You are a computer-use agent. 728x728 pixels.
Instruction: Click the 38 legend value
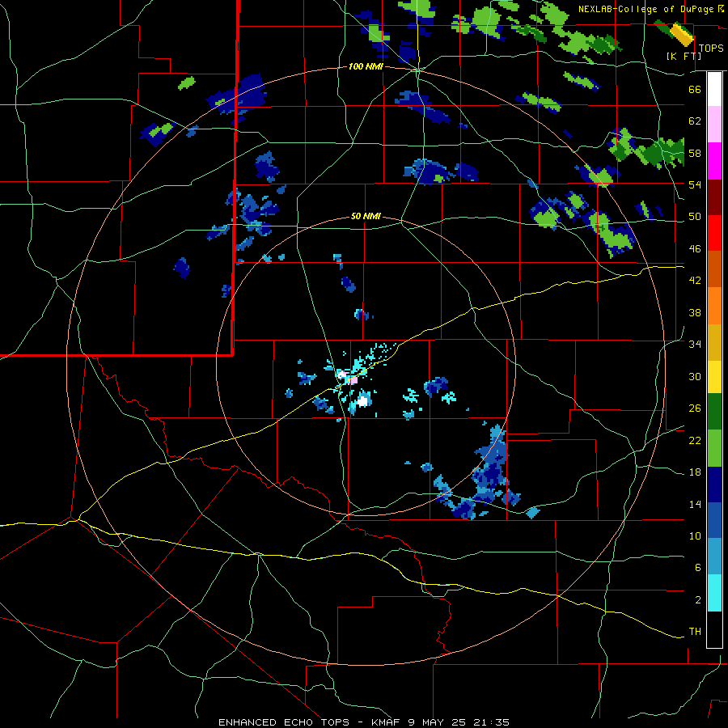click(x=695, y=312)
